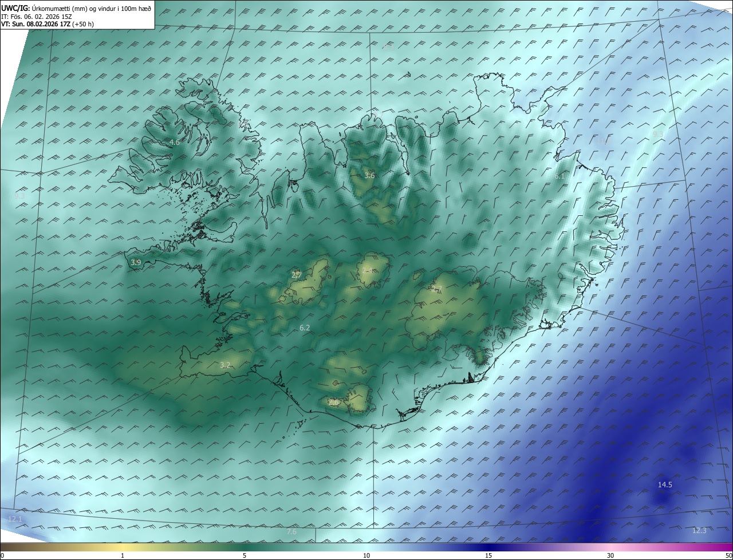Click the 3.6 value label
Image resolution: width=733 pixels, height=560 pixels.
coord(369,175)
